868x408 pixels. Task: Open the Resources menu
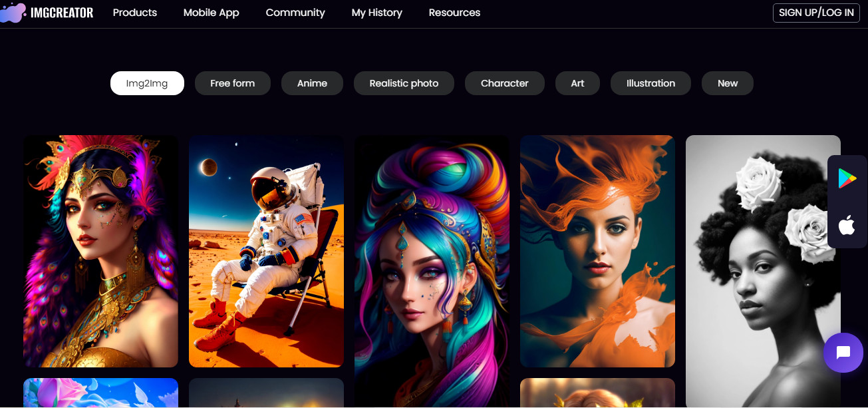pyautogui.click(x=455, y=13)
